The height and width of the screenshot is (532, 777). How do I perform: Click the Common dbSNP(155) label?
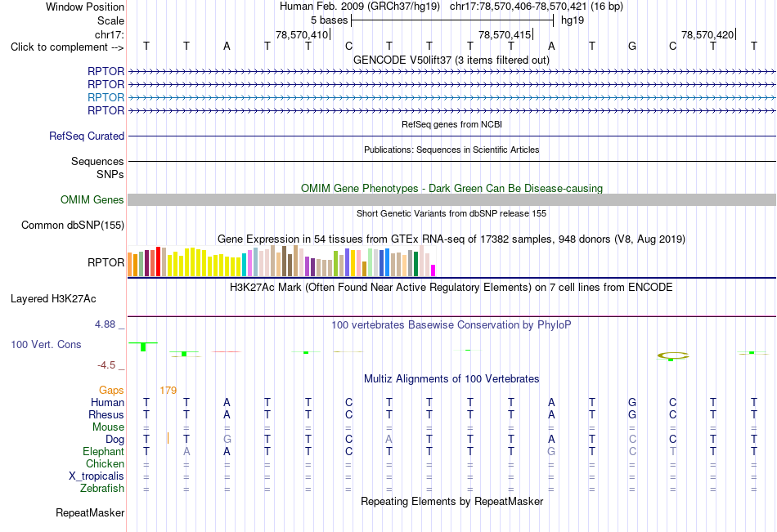click(73, 225)
